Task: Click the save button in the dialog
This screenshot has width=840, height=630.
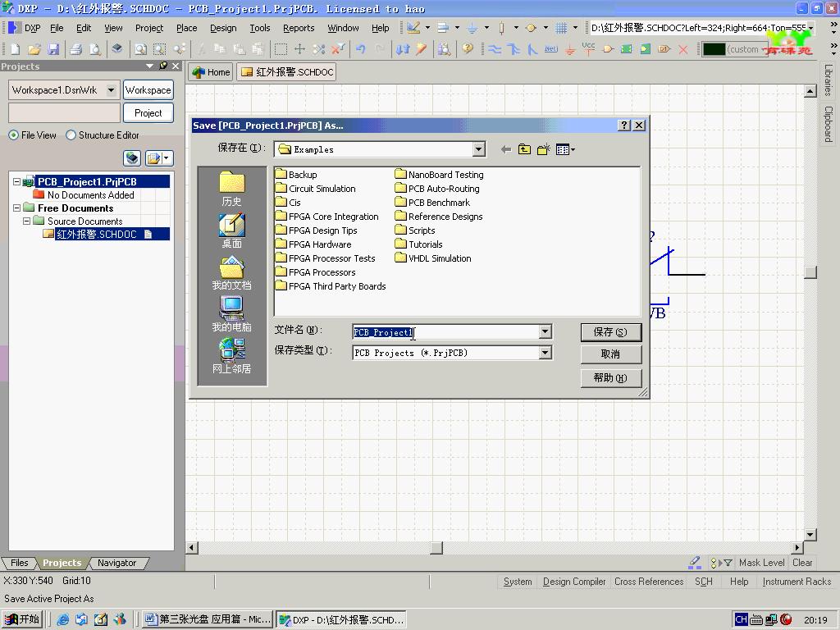Action: coord(610,332)
